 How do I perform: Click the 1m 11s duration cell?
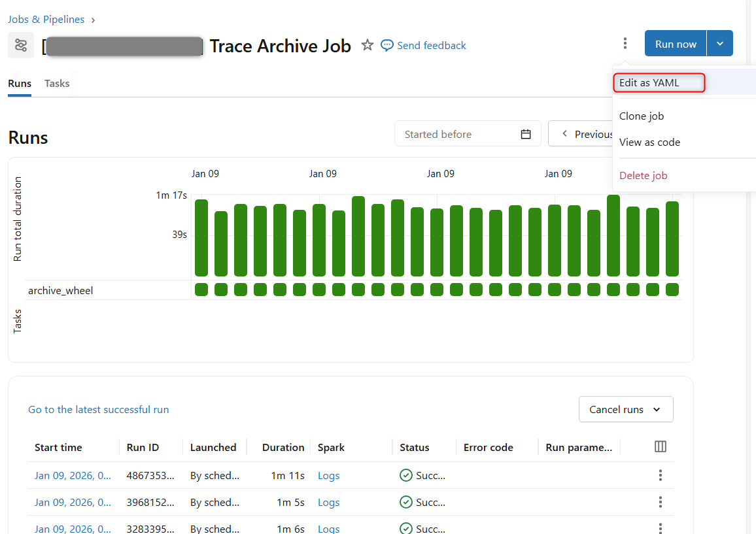coord(288,475)
